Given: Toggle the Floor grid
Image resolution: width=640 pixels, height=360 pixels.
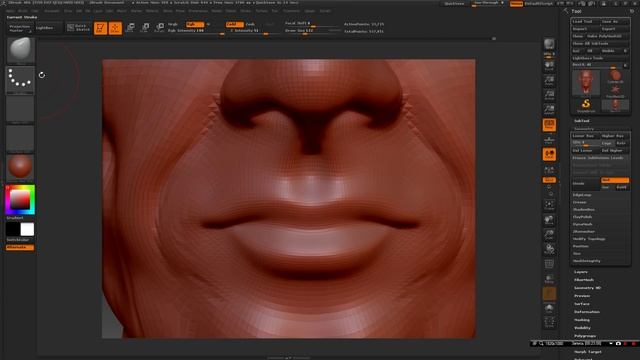Looking at the screenshot, I should tap(549, 140).
